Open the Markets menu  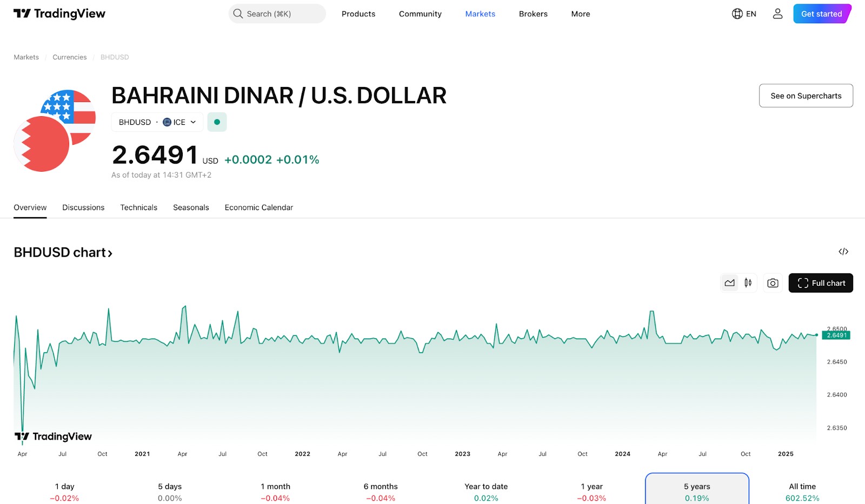[480, 14]
